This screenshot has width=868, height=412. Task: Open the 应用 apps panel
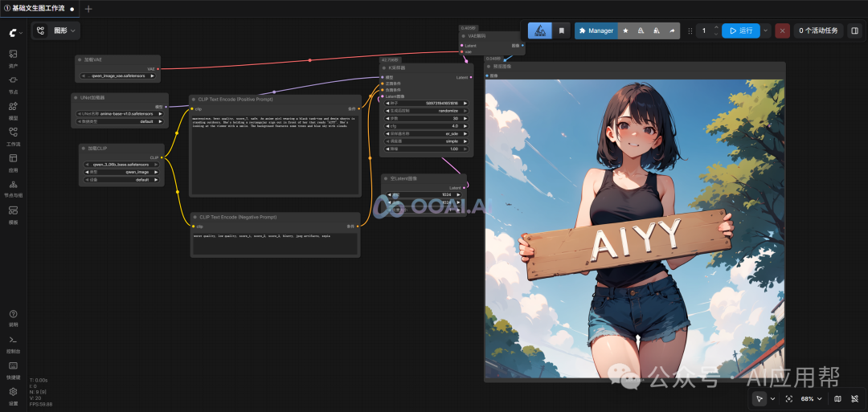point(14,162)
